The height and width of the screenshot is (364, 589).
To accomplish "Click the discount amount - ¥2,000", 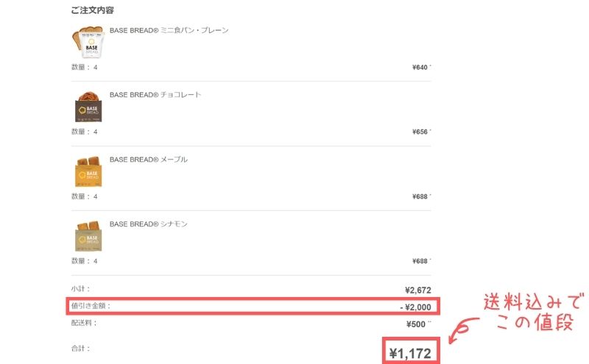I will click(415, 307).
